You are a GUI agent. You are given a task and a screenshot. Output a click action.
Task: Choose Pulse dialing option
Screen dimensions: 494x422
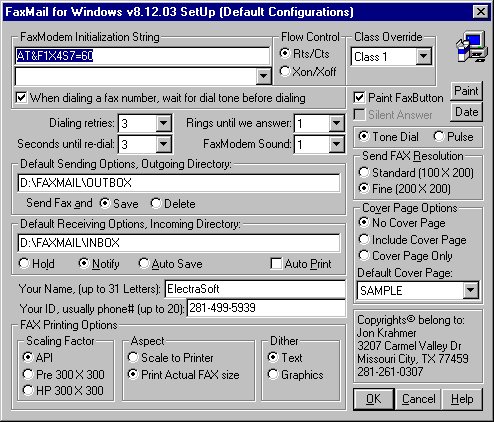click(439, 136)
